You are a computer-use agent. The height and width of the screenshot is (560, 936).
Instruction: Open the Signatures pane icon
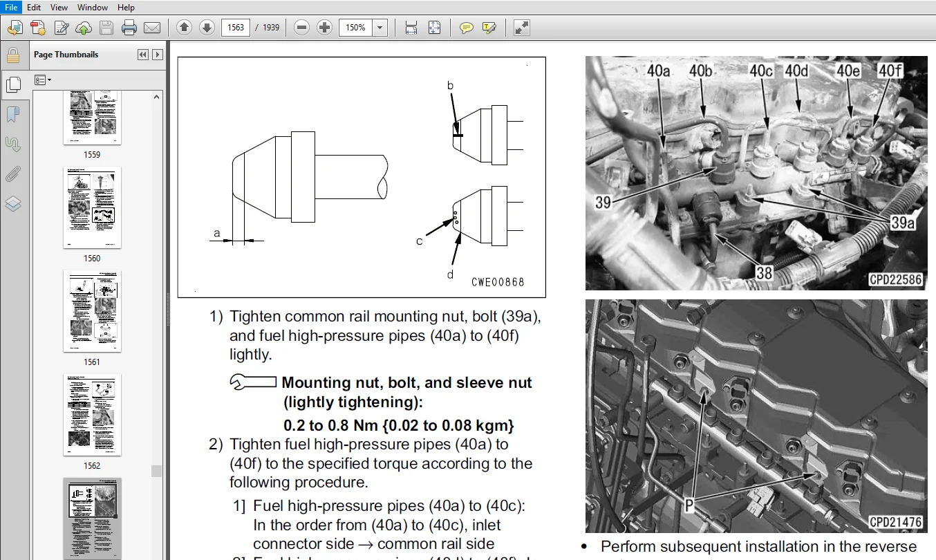13,144
